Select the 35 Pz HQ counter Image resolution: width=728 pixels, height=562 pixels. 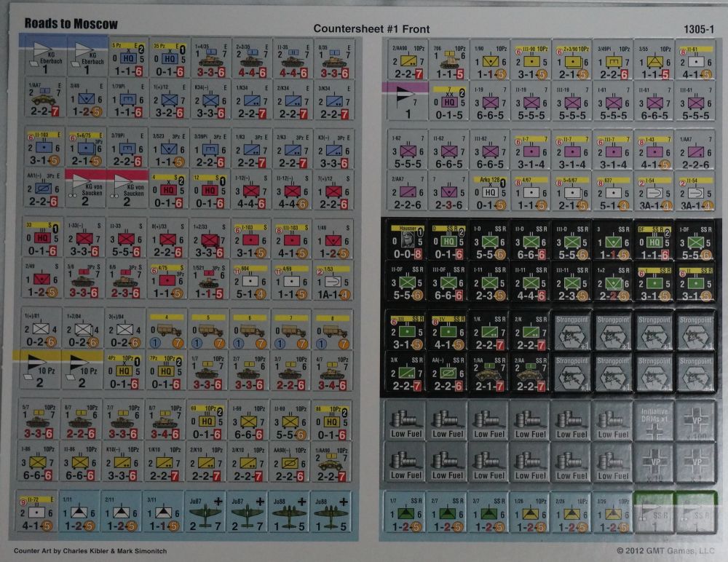tap(170, 59)
